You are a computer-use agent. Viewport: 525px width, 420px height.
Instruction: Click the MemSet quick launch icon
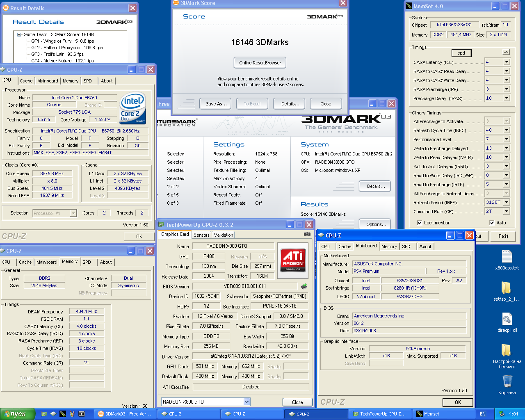point(63,414)
